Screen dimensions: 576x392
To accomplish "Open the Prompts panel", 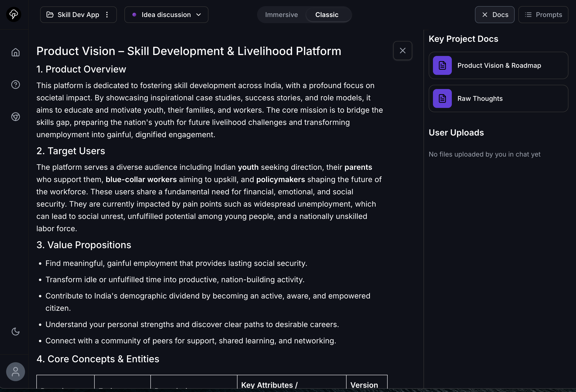I will [x=543, y=15].
